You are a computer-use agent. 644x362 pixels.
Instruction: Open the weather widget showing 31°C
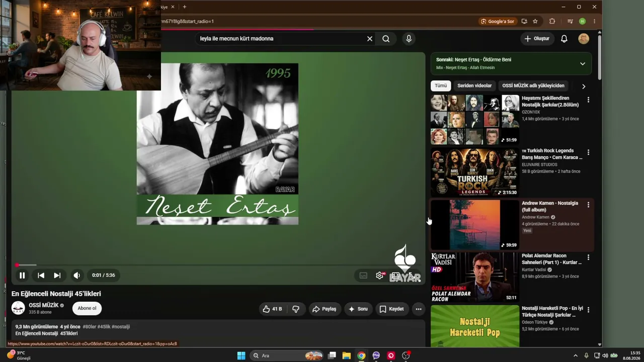[19, 355]
